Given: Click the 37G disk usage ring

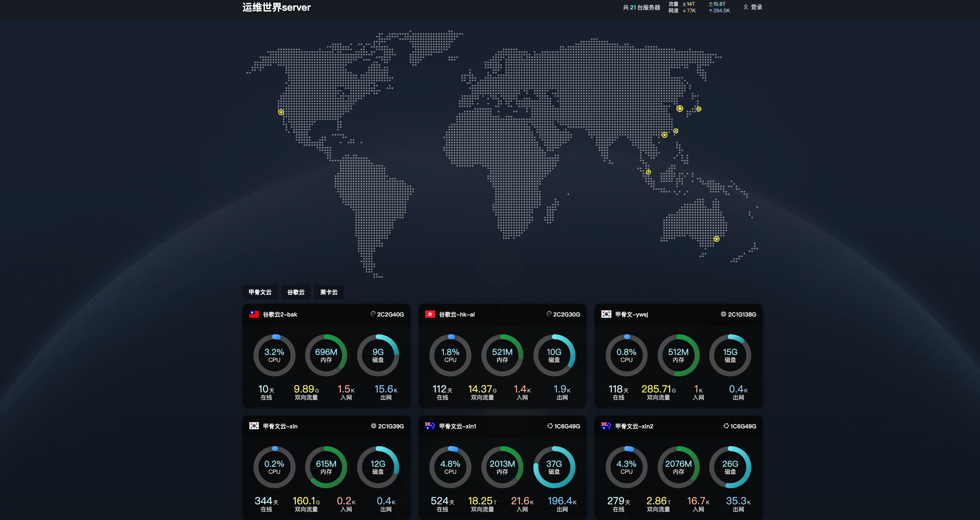Looking at the screenshot, I should pyautogui.click(x=554, y=467).
